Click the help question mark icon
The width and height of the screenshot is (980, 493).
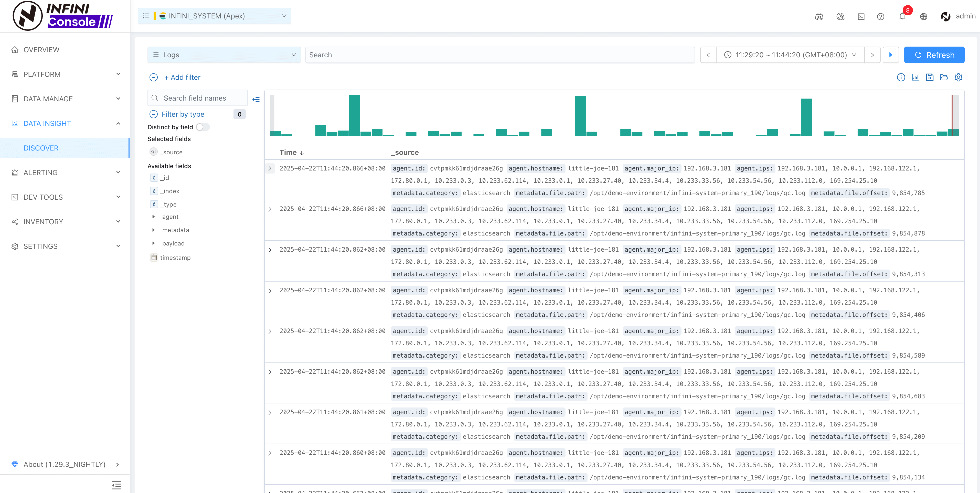880,16
